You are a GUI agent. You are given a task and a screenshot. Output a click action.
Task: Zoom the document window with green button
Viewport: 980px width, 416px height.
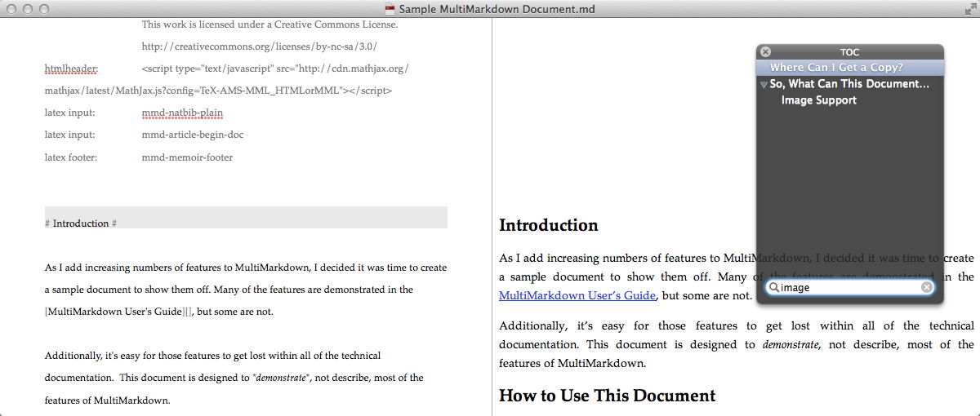coord(43,9)
